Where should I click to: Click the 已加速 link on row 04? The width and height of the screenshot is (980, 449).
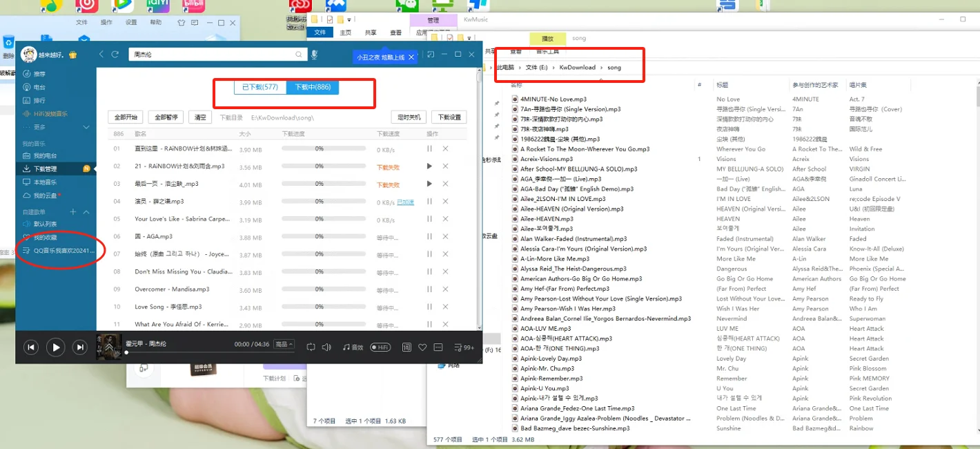(x=406, y=202)
